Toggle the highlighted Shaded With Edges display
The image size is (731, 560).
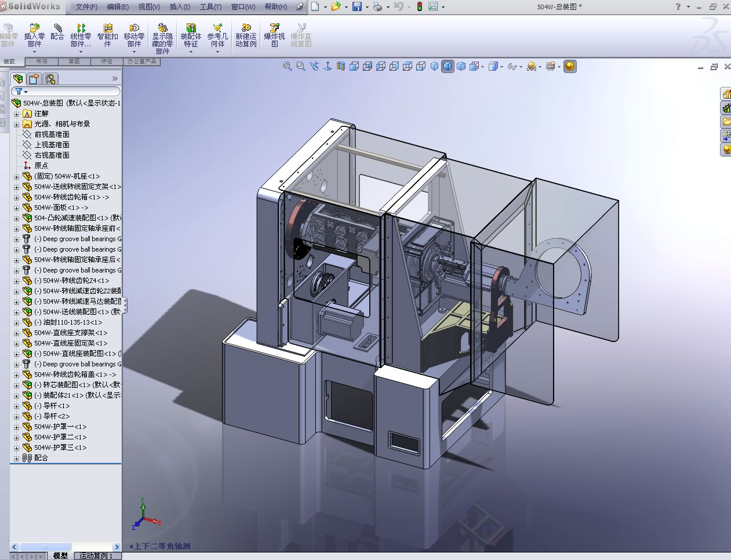point(448,66)
